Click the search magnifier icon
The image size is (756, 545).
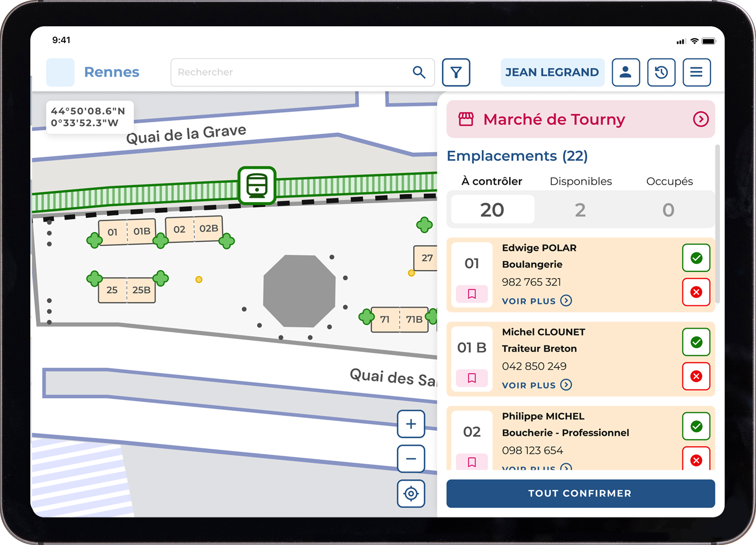419,72
